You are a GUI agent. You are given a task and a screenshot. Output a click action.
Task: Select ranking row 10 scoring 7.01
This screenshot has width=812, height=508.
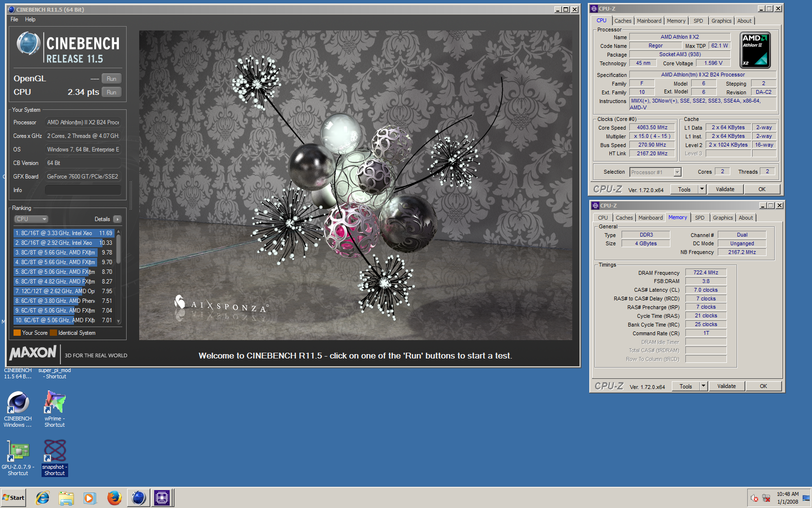64,320
